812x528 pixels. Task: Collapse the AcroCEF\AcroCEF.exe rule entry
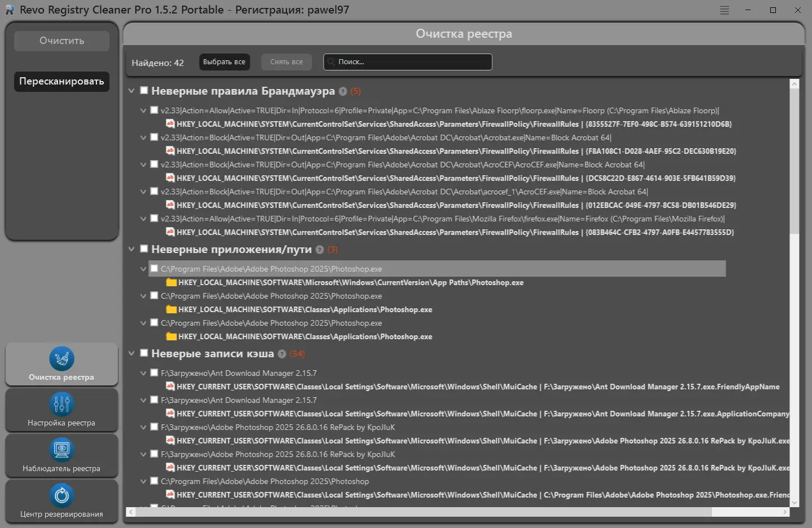pos(143,165)
